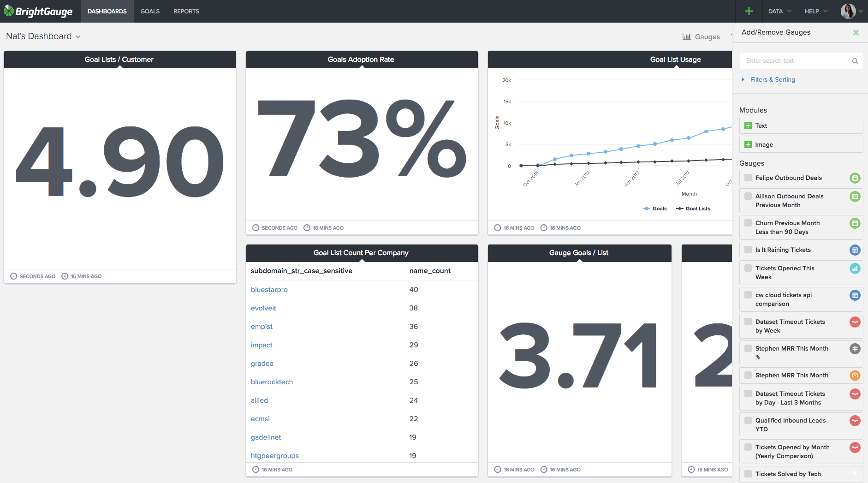Add the Image module plus icon
The width and height of the screenshot is (868, 483).
coord(748,144)
